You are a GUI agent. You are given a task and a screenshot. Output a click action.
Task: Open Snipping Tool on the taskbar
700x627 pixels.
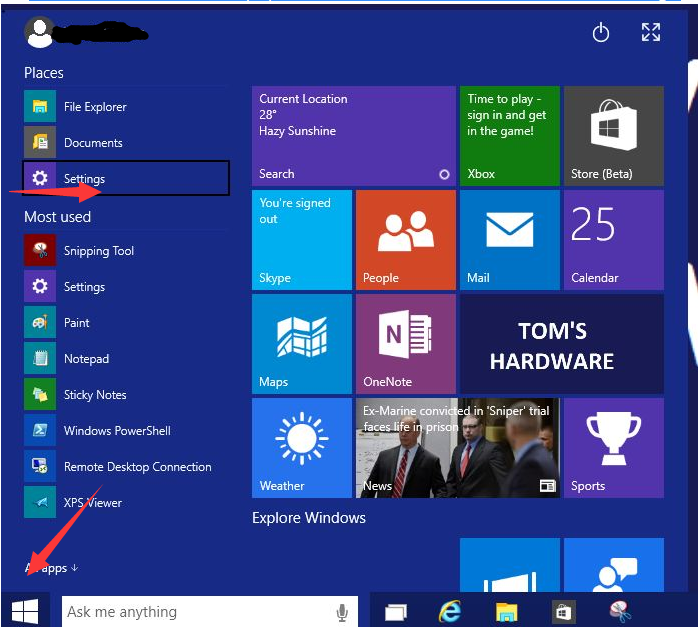click(620, 611)
